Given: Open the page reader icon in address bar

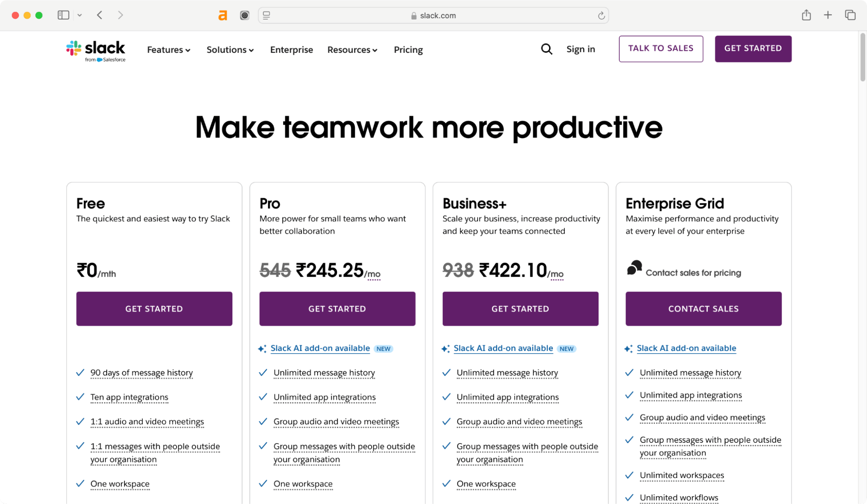Looking at the screenshot, I should click(266, 15).
